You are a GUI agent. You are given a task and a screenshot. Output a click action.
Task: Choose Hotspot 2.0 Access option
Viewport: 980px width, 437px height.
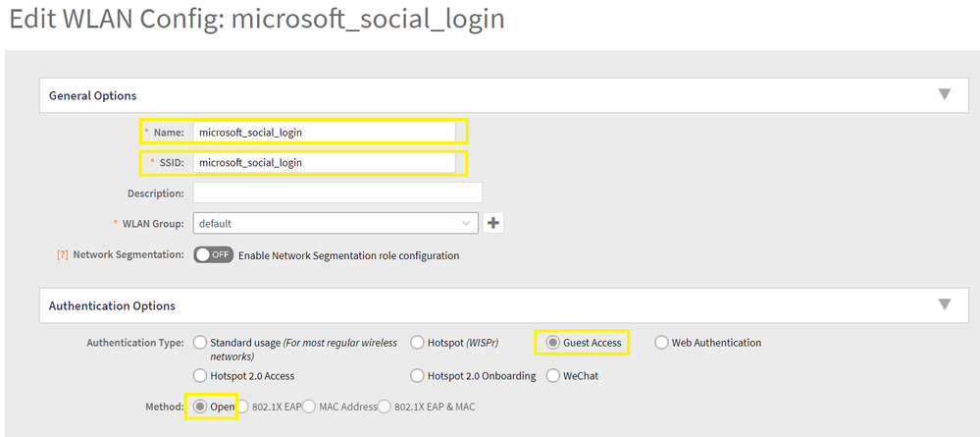coord(201,375)
